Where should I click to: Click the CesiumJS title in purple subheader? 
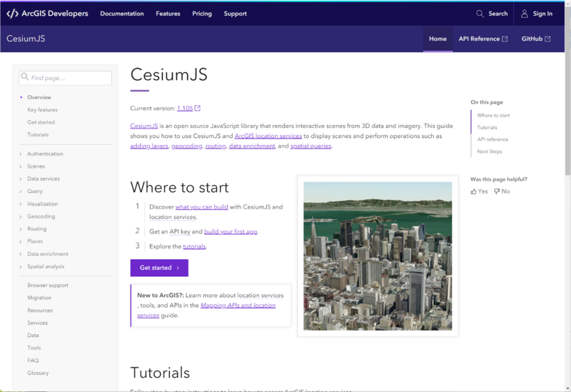pos(26,39)
